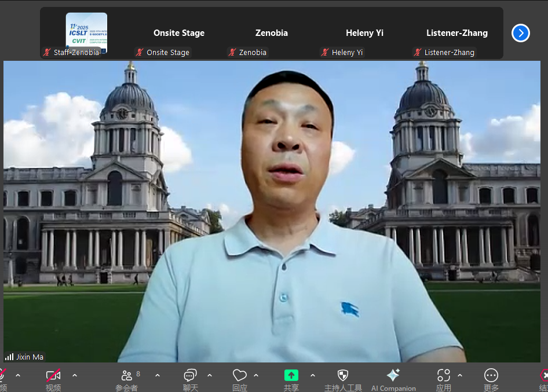The width and height of the screenshot is (548, 392).
Task: Open the Participants (参会者) panel
Action: pos(126,376)
